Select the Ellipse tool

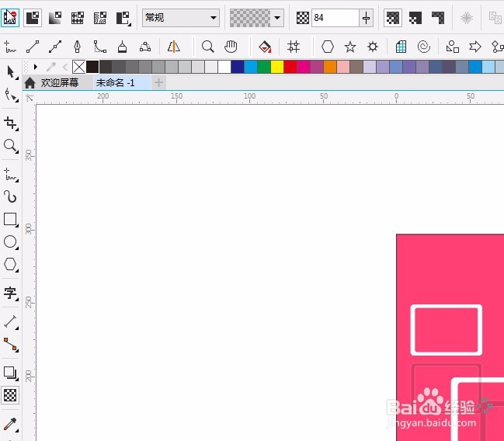[x=11, y=241]
